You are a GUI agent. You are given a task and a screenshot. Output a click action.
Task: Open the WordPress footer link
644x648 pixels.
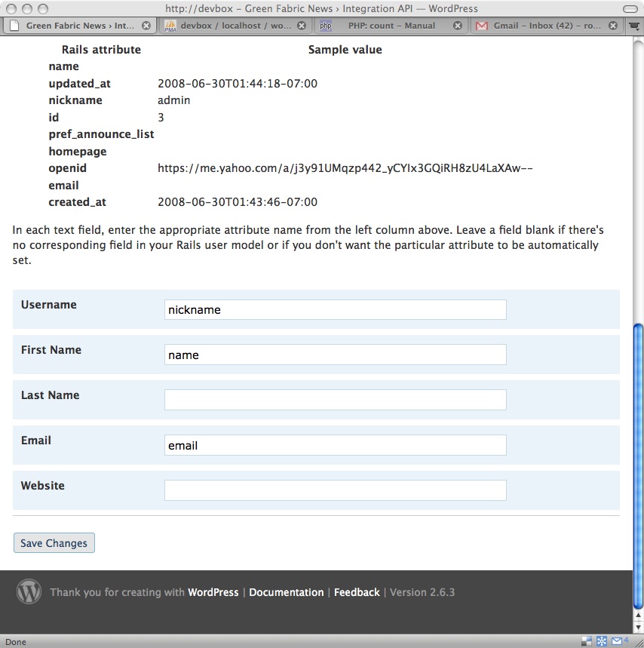[213, 592]
